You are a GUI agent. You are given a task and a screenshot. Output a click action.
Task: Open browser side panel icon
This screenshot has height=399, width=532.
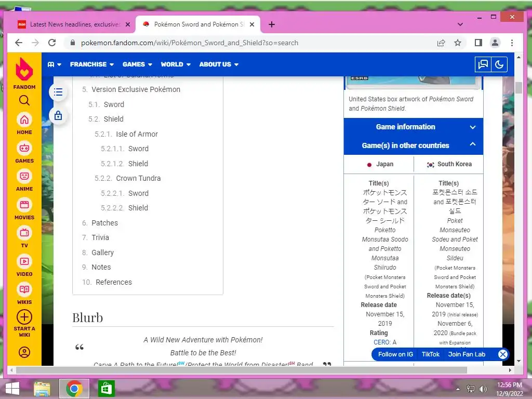pyautogui.click(x=478, y=43)
